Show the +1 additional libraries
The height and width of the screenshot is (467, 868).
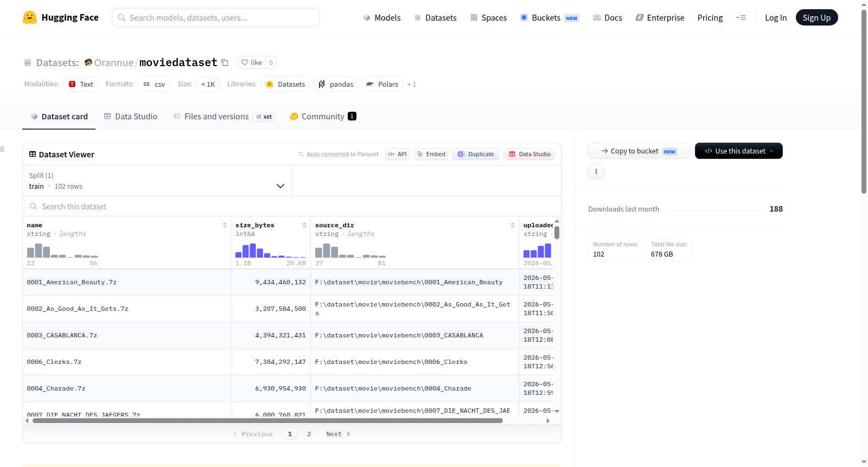(412, 84)
